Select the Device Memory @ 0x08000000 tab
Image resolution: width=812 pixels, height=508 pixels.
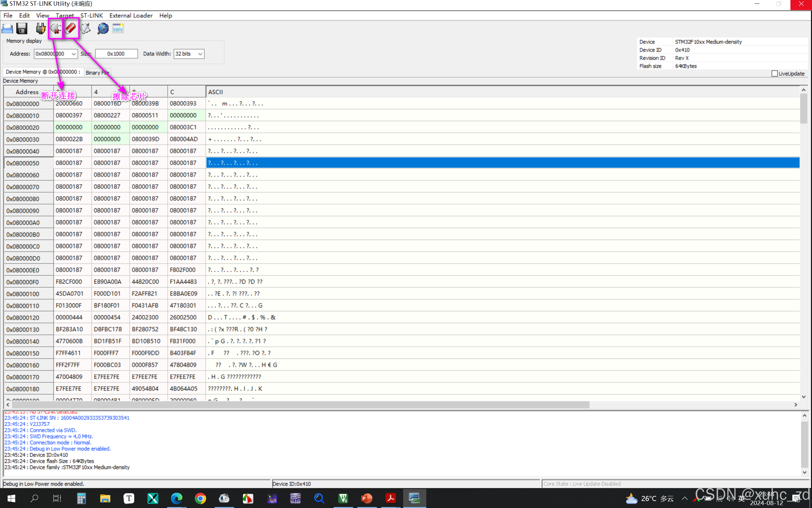tap(43, 72)
